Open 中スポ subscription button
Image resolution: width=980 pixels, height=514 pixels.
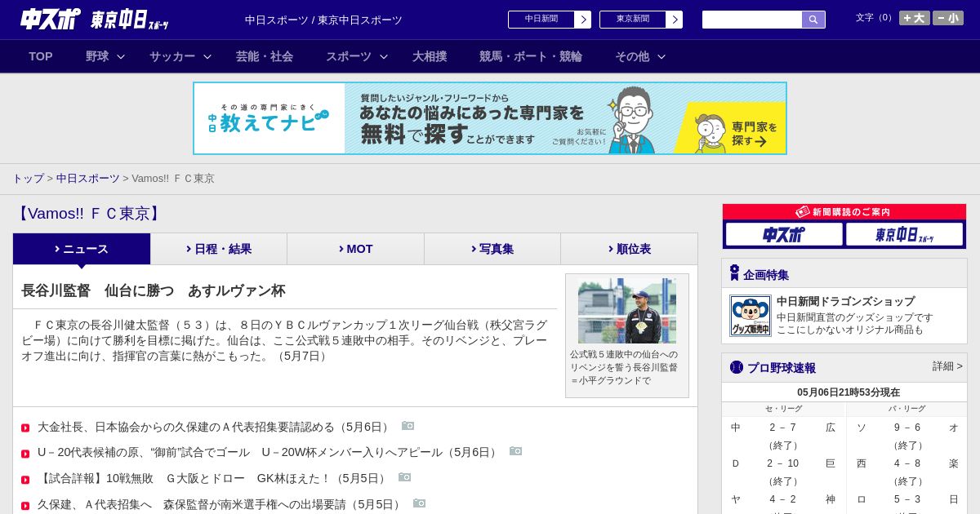784,235
